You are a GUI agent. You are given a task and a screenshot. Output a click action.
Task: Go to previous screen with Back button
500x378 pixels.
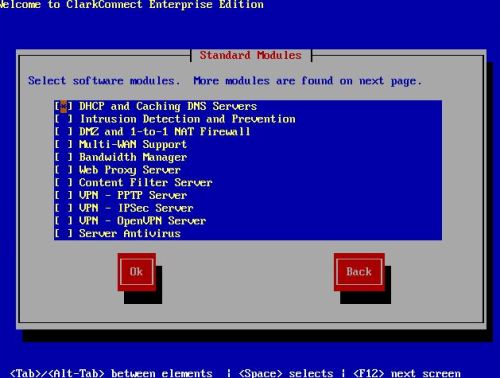(x=359, y=272)
